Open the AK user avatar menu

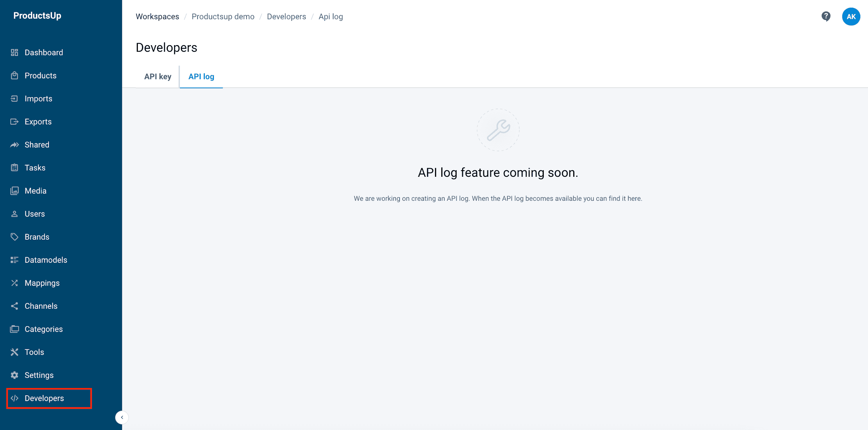click(851, 16)
